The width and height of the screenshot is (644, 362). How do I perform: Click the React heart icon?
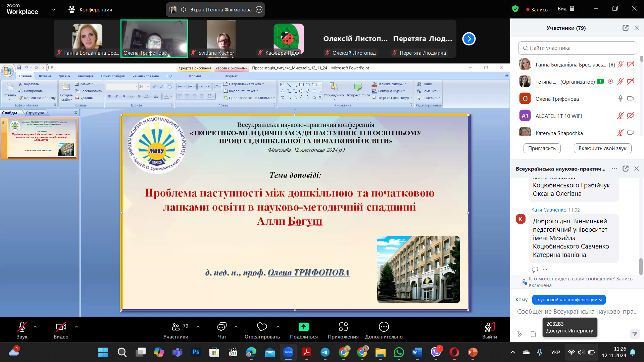coord(262,327)
